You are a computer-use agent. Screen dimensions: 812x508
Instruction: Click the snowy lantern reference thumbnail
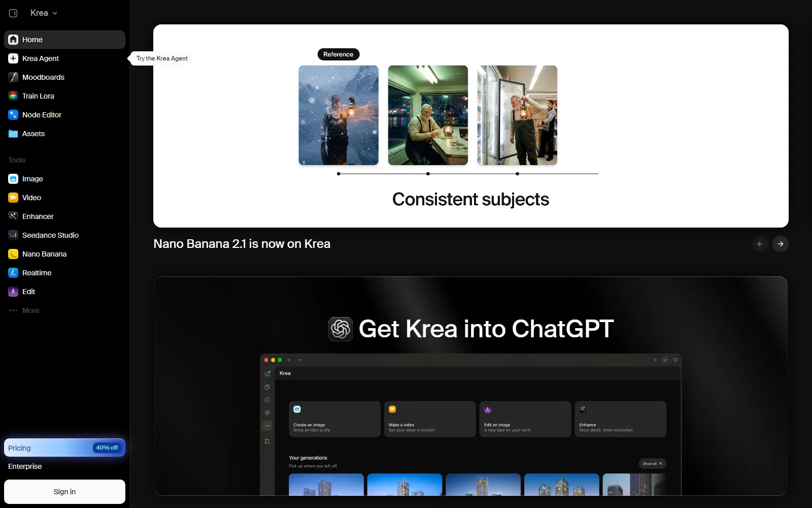[339, 115]
